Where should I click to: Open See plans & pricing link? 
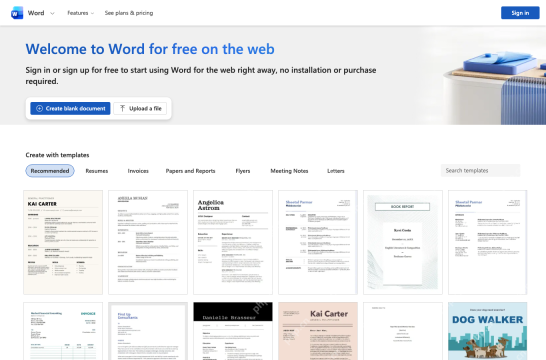(x=129, y=13)
